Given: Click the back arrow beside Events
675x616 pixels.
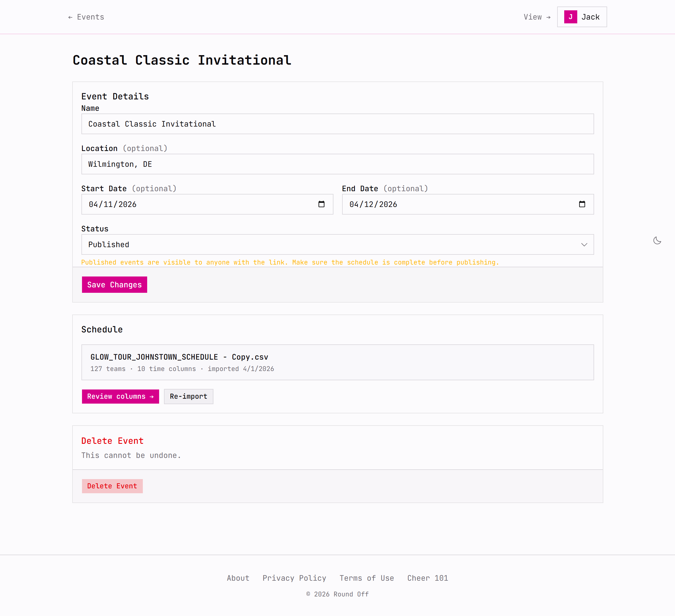Looking at the screenshot, I should point(70,17).
